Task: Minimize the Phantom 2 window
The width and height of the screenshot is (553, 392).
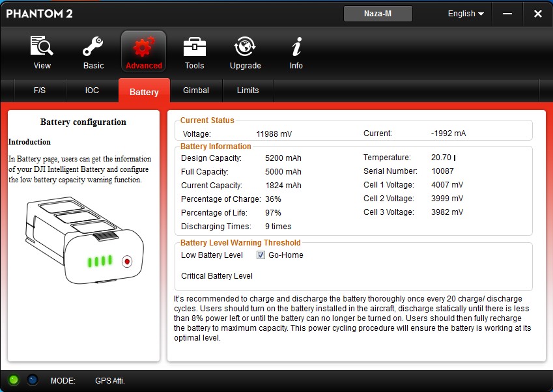Action: (507, 14)
